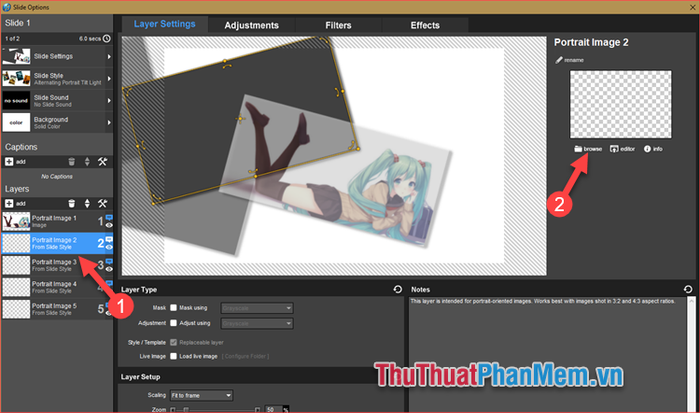Click Slide Style thumbnail icon
700x413 pixels.
click(x=16, y=79)
